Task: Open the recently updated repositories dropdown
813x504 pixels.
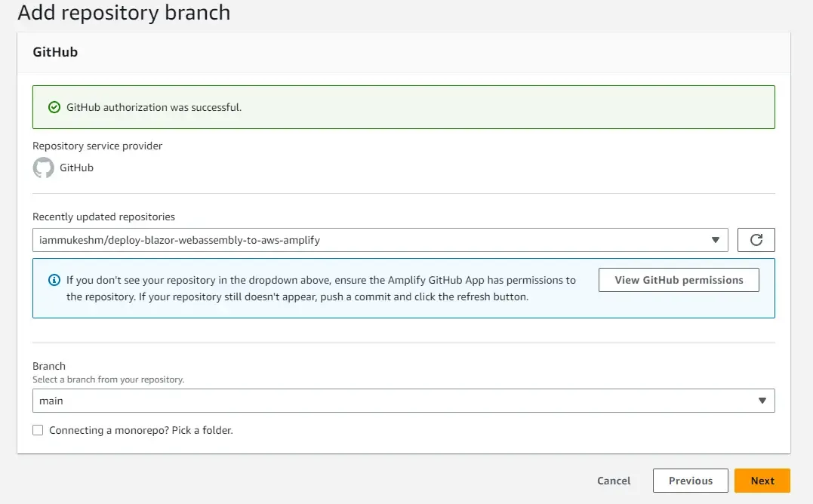Action: coord(377,239)
